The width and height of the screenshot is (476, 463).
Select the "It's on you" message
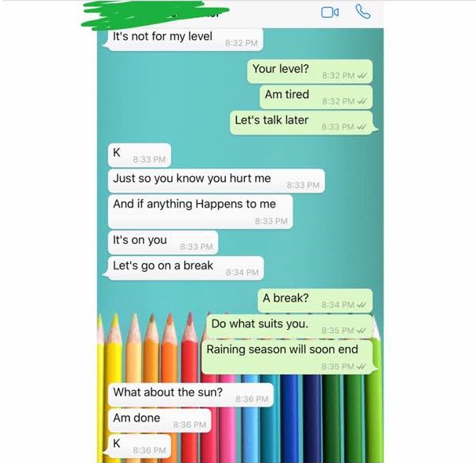tap(163, 243)
